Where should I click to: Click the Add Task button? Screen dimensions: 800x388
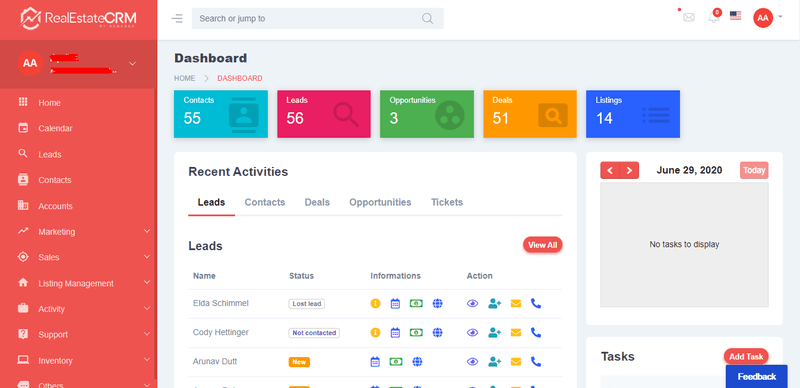746,356
